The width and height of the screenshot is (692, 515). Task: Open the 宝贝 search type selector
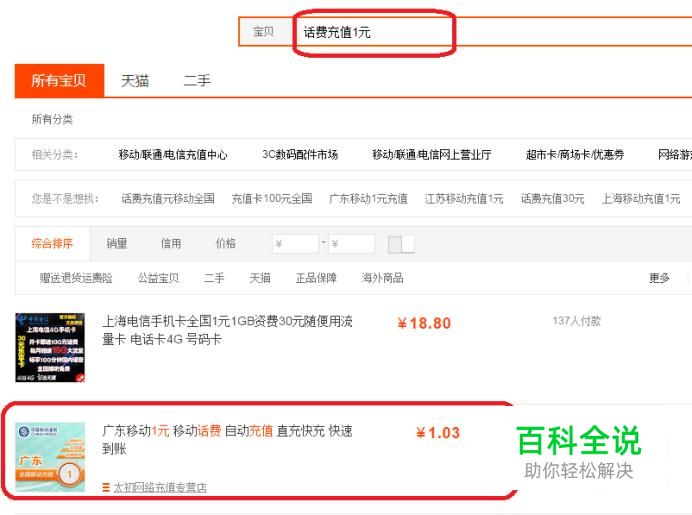click(x=264, y=32)
